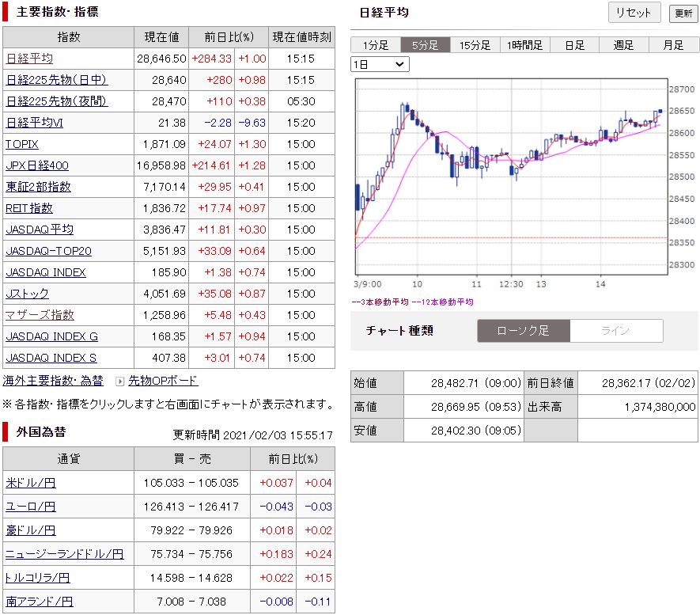Open the JASDAQ INDEX S link
The image size is (700, 615).
[x=51, y=359]
